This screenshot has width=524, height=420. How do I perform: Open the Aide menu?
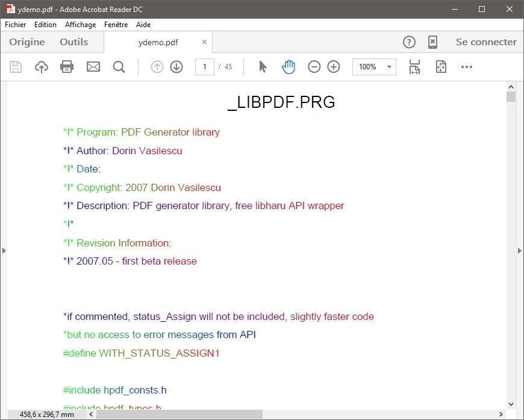click(143, 25)
